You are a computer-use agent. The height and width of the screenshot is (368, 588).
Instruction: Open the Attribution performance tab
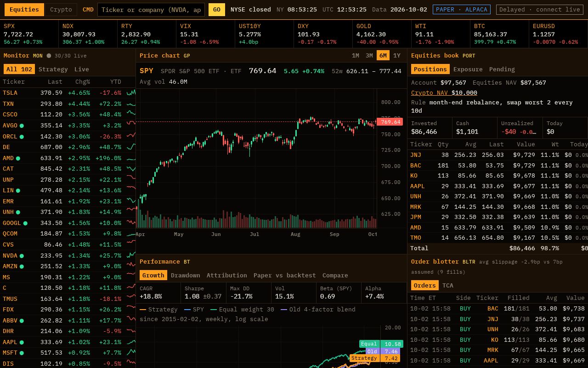point(227,276)
